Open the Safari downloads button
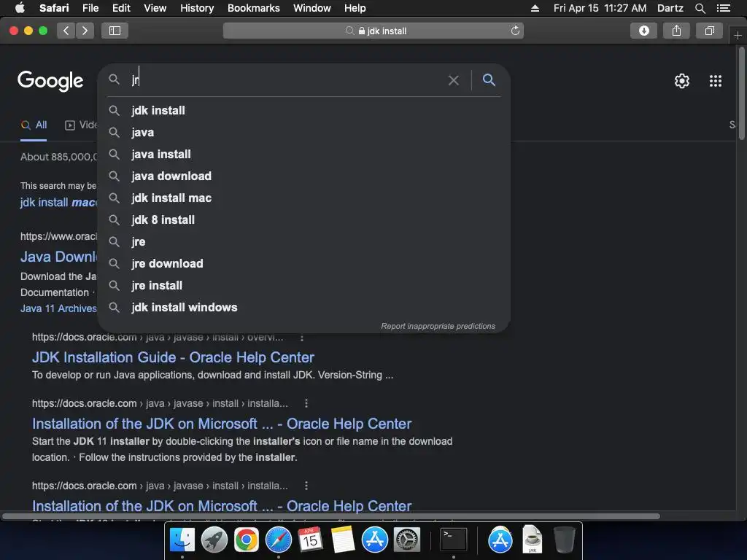The height and width of the screenshot is (560, 747). [643, 31]
